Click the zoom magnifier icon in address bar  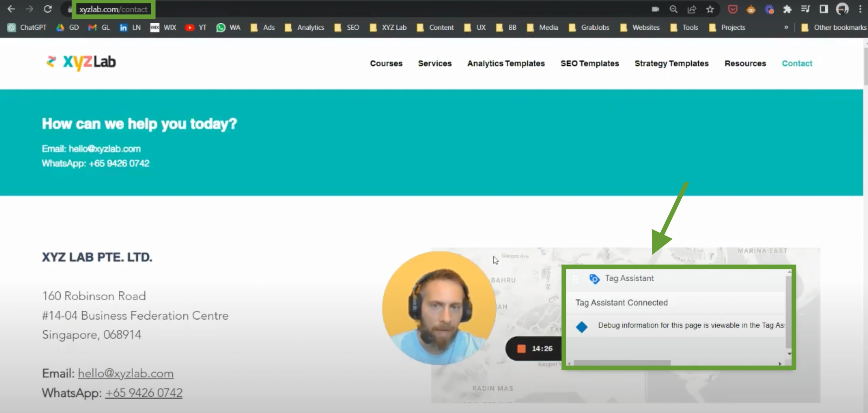coord(673,9)
